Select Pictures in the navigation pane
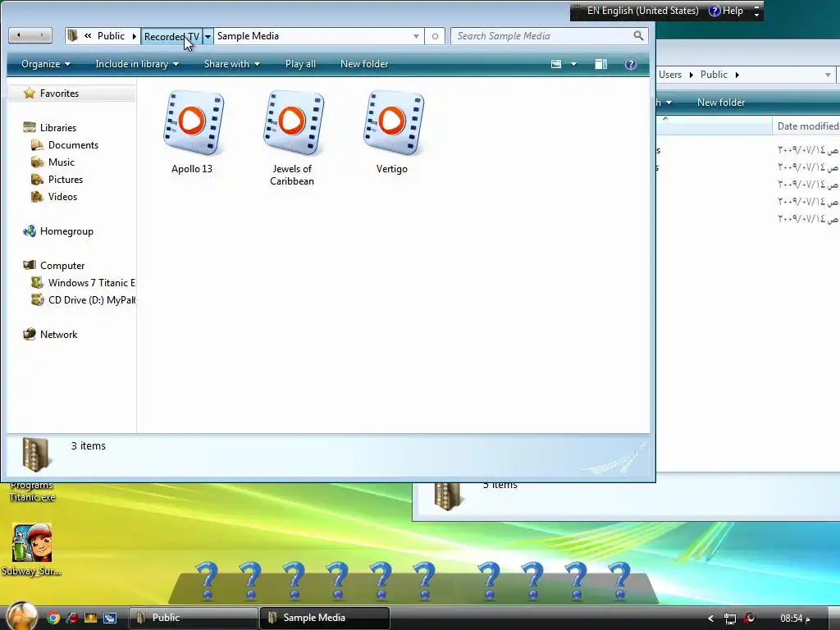The width and height of the screenshot is (840, 630). click(x=66, y=179)
